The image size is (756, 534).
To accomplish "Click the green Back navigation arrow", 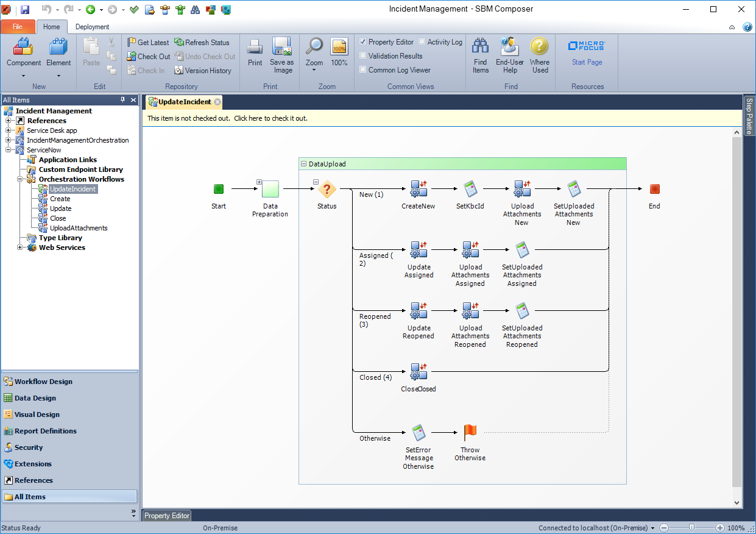I will point(90,10).
